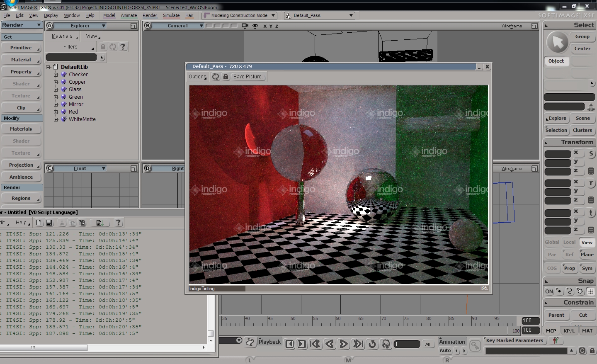Viewport: 597px width, 364px height.
Task: Jump to the first frame
Action: pyautogui.click(x=315, y=344)
